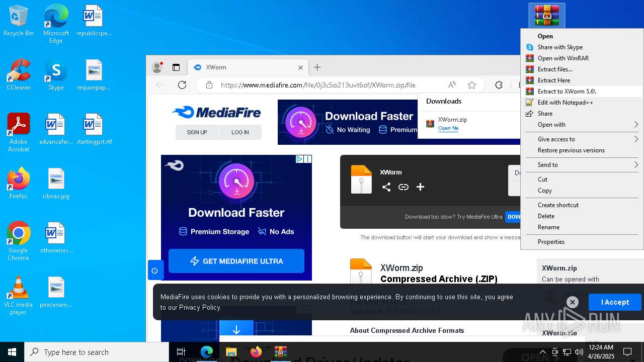
Task: Select requirepap... image file icon
Action: (x=94, y=75)
